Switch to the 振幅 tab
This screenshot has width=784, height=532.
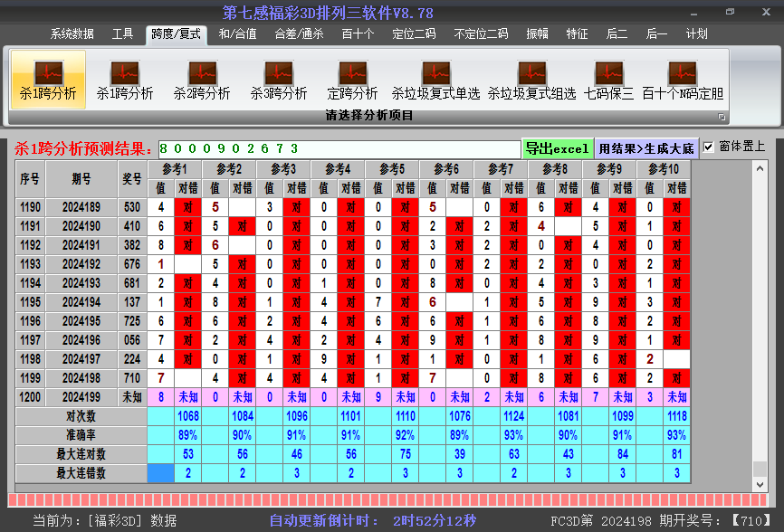point(538,33)
